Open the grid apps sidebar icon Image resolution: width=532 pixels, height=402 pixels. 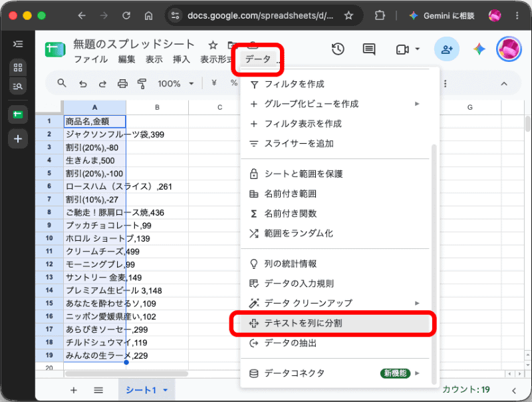click(x=18, y=68)
